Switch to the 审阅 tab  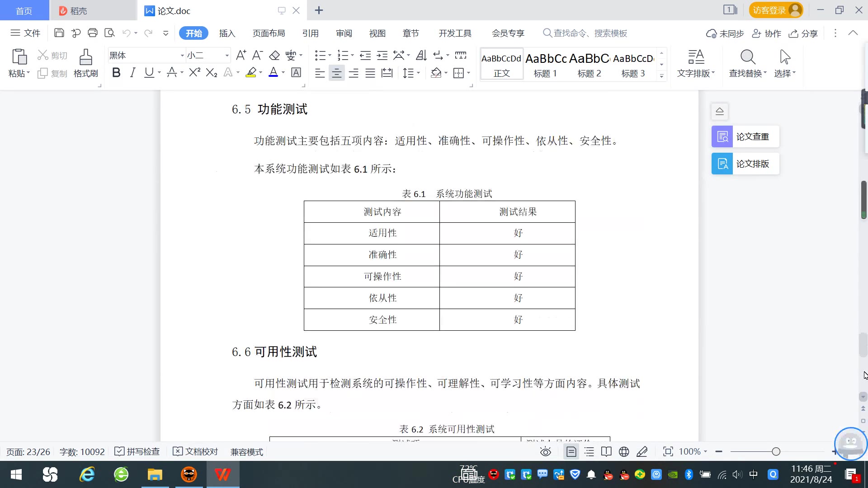click(344, 33)
